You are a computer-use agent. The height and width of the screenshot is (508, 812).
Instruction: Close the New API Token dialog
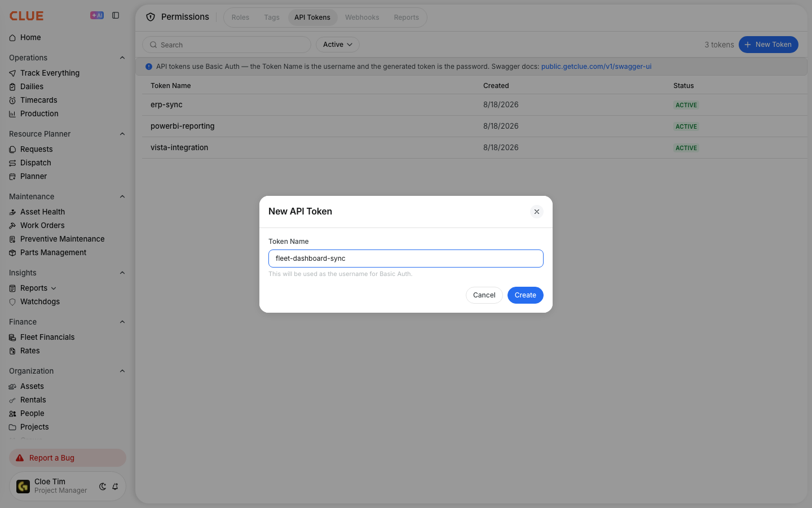click(x=537, y=212)
